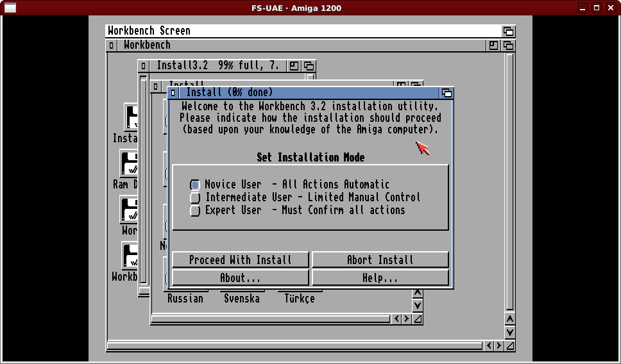Click the Workbench window depth gadget
Screen dimensions: 621x364
[x=509, y=45]
